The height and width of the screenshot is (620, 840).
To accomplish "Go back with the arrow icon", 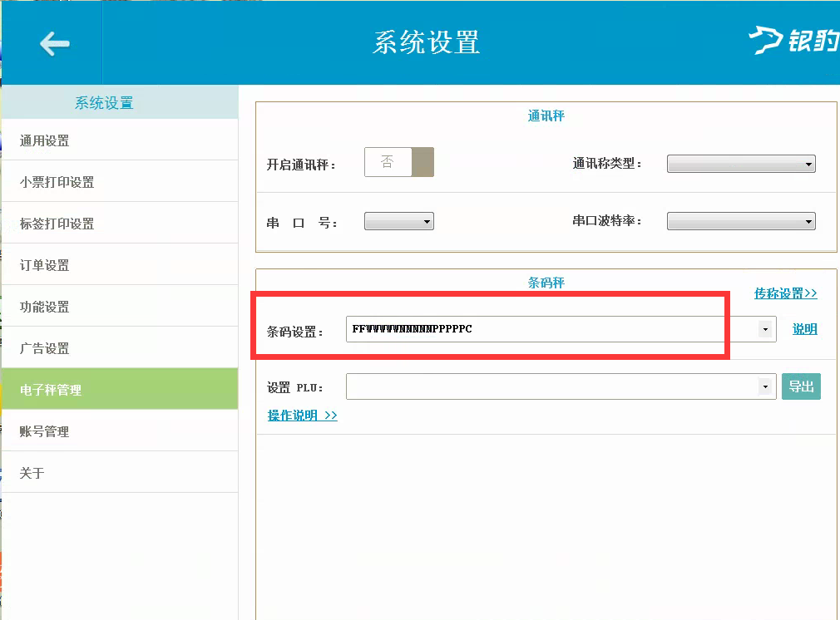I will [x=55, y=43].
